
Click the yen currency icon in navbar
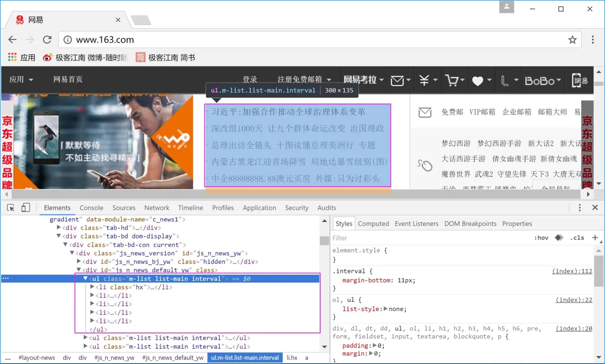[424, 80]
